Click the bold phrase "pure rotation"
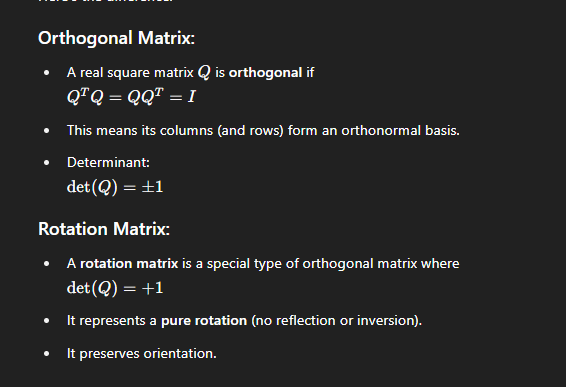The height and width of the screenshot is (387, 566). point(204,321)
